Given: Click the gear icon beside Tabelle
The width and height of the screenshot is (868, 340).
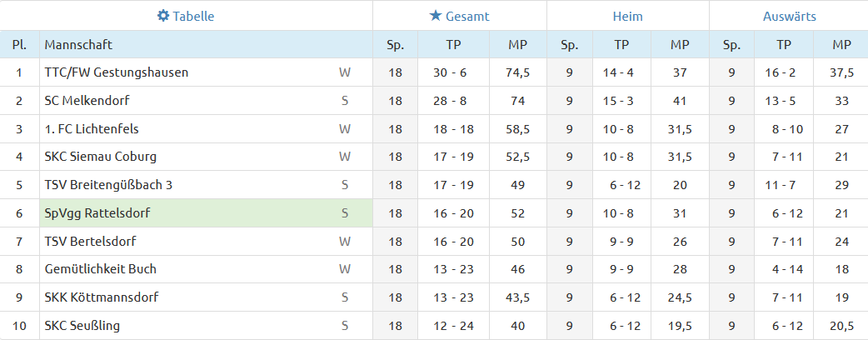Looking at the screenshot, I should point(162,16).
